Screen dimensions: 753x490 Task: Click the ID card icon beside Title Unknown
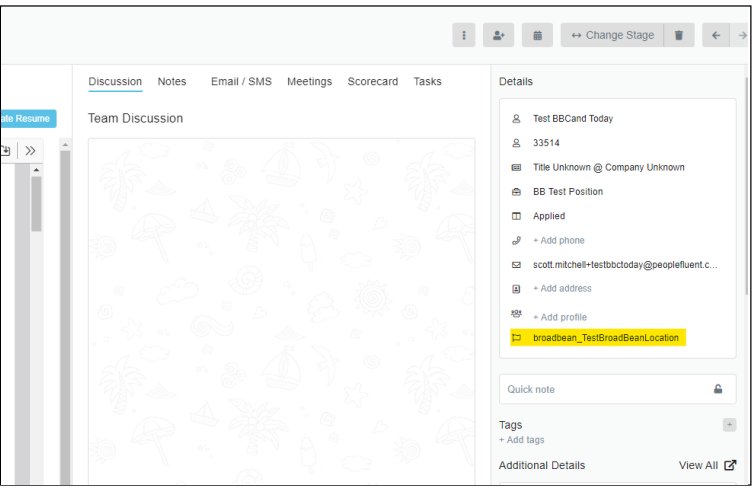click(516, 168)
